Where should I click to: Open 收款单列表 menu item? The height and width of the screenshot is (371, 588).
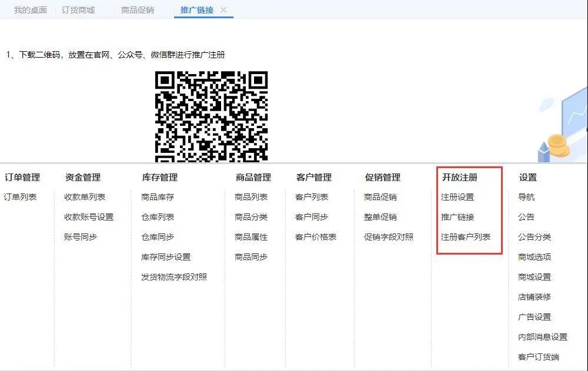[85, 197]
